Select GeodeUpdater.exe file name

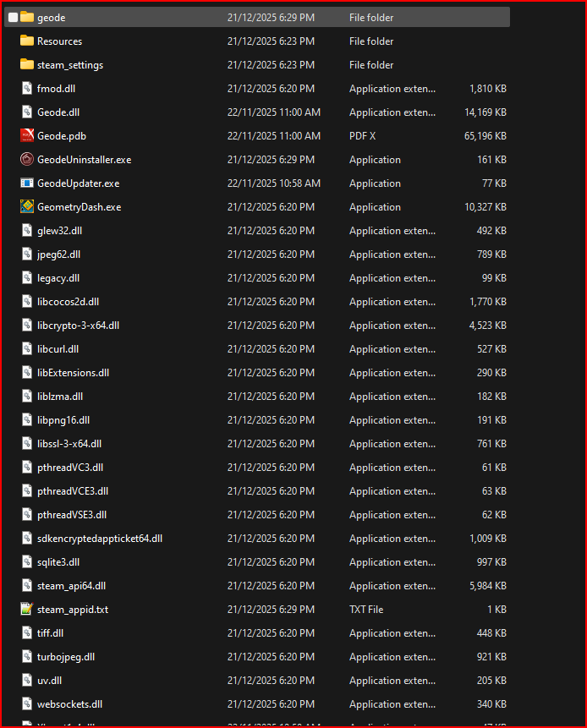tap(78, 183)
